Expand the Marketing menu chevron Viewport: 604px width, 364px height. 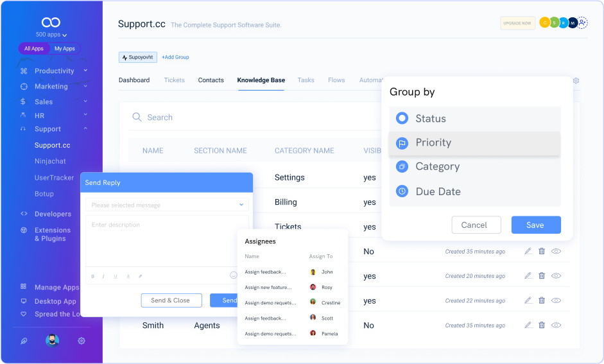85,86
